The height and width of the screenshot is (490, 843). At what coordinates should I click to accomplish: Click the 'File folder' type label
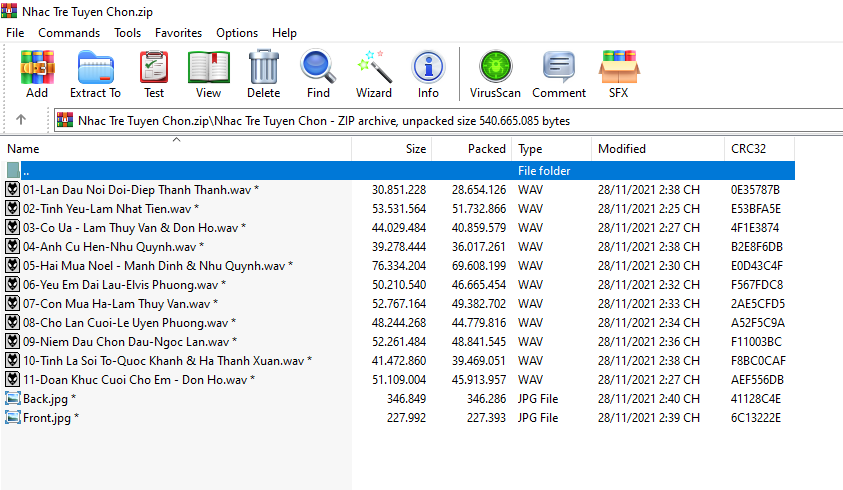(x=544, y=171)
